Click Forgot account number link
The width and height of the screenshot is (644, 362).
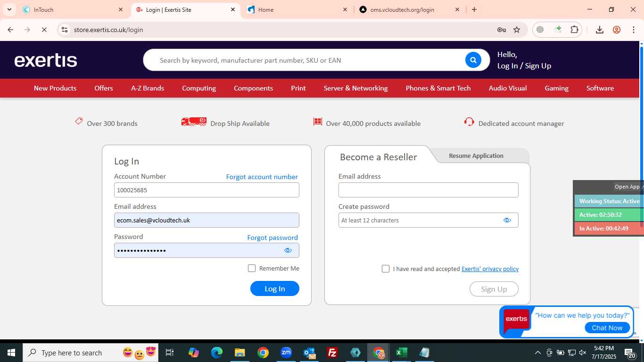262,177
